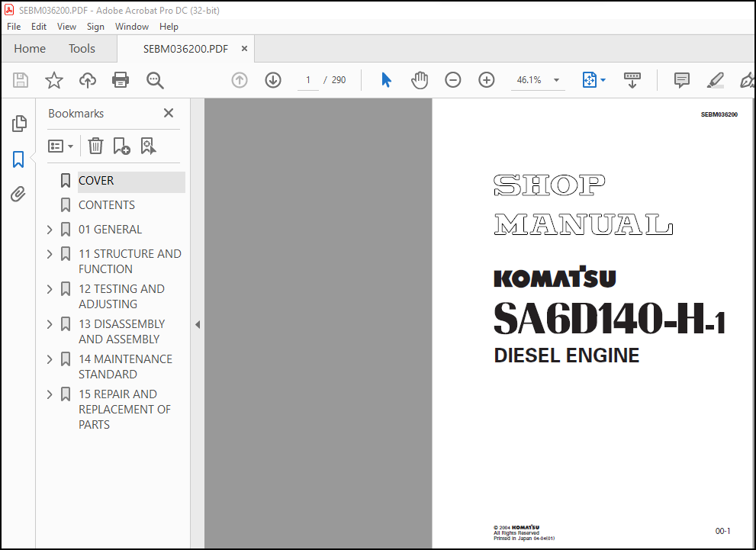Add file to starred favorites

coord(54,80)
